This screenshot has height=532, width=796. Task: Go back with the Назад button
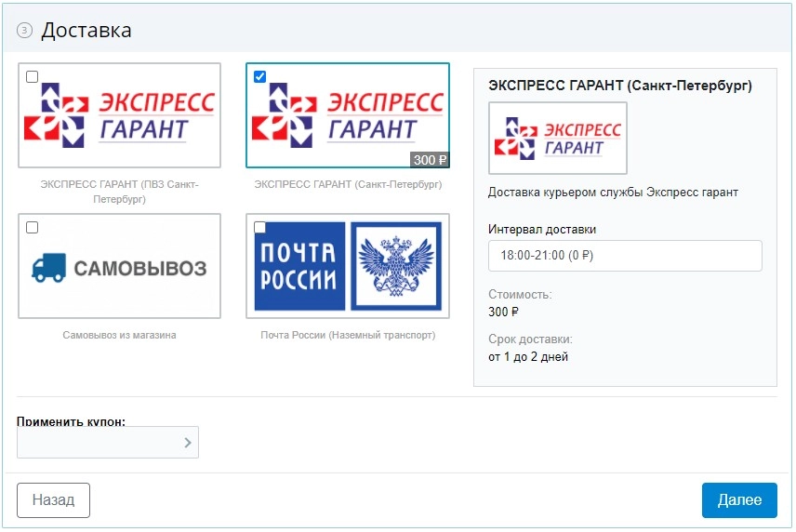pos(53,500)
